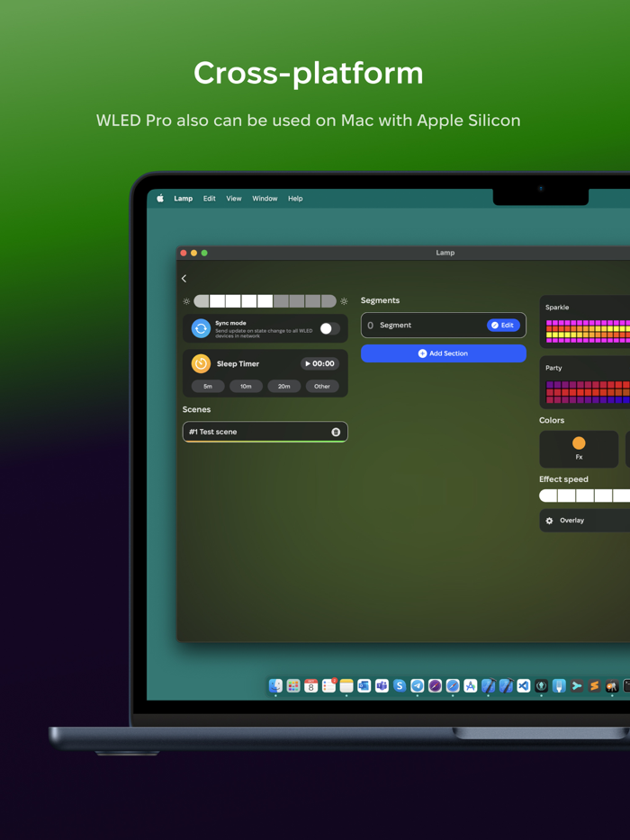Open Microsoft Outlook from the dock

click(x=364, y=685)
